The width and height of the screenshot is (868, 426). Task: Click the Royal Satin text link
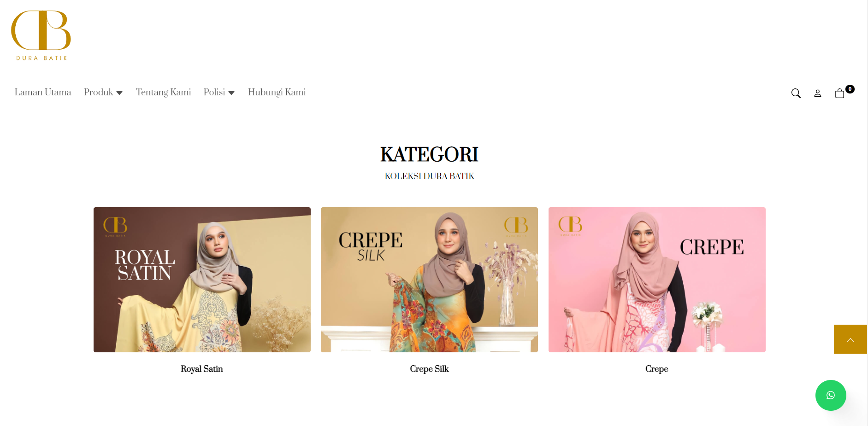[x=202, y=369]
